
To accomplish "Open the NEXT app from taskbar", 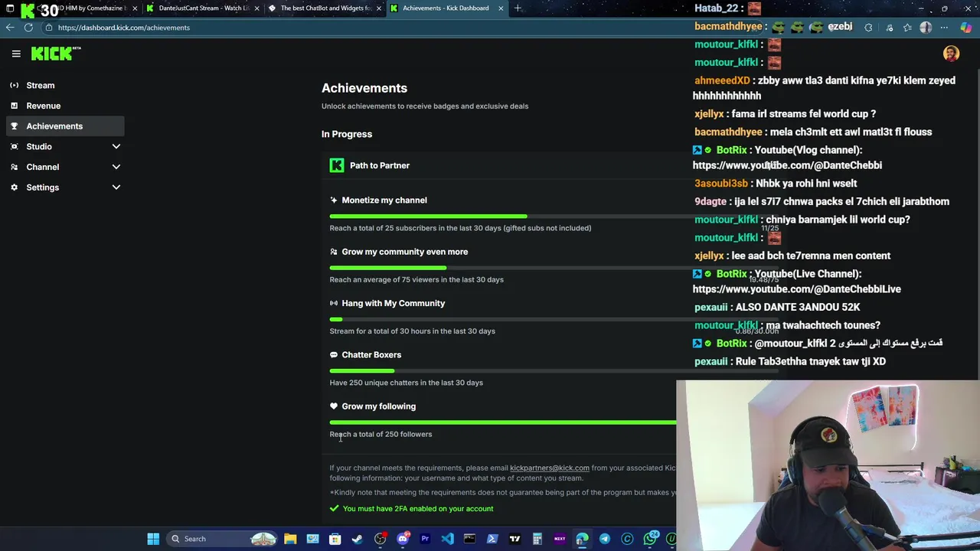I will (560, 539).
